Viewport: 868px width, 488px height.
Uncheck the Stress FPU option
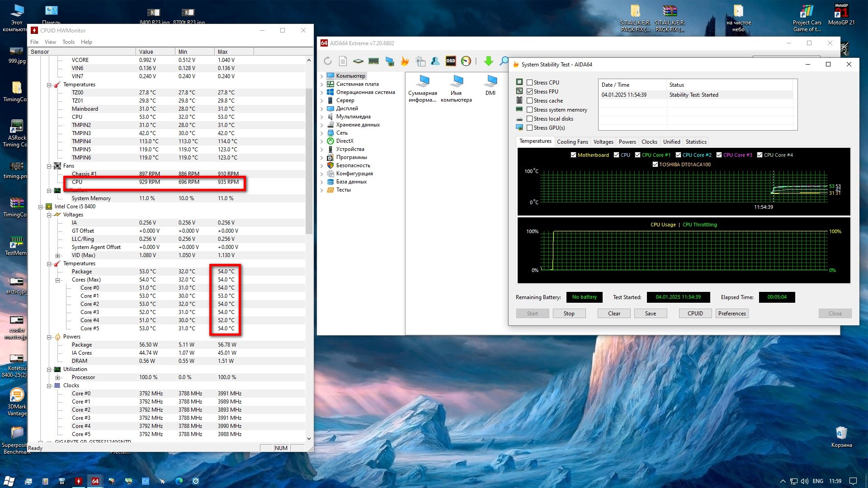[x=529, y=92]
